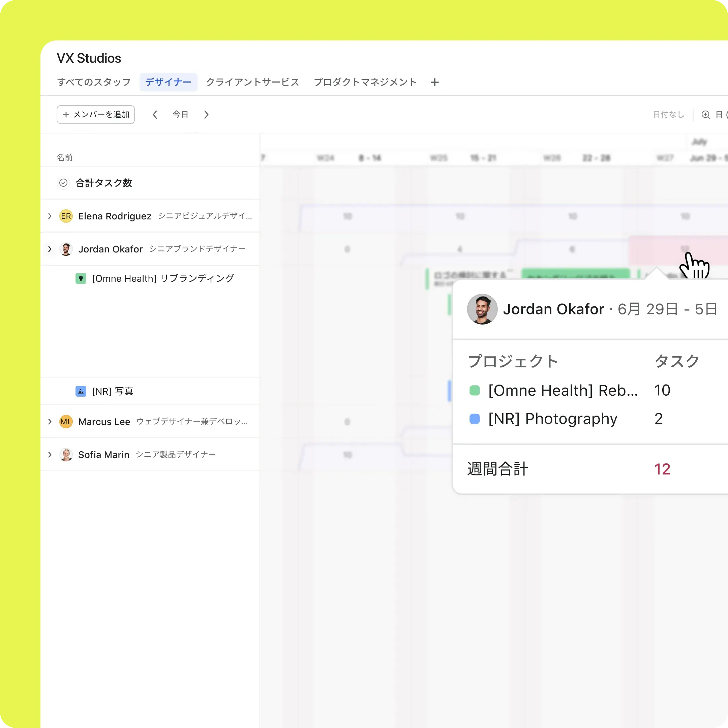Expand Elena Rodriguez row
The image size is (728, 728).
[50, 216]
